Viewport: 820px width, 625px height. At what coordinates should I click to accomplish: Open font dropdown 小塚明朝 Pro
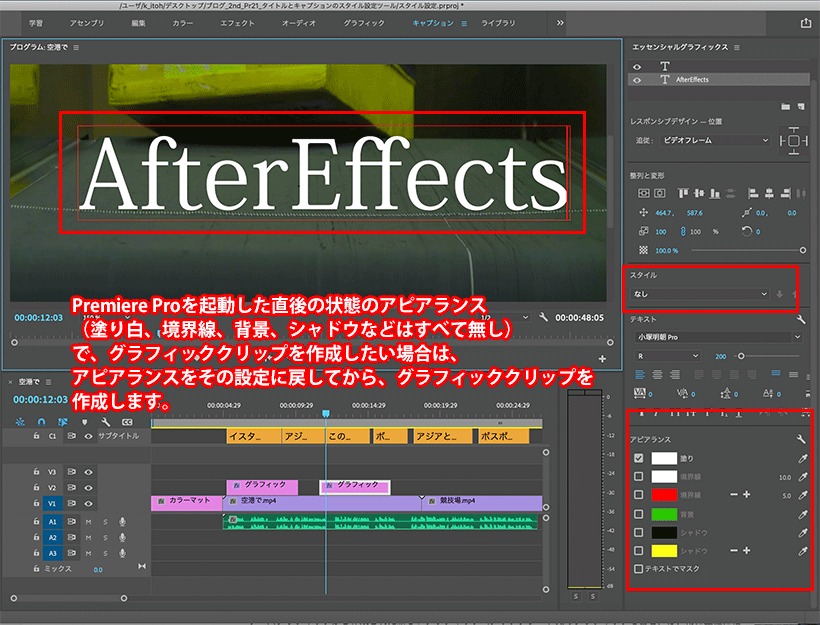point(719,337)
